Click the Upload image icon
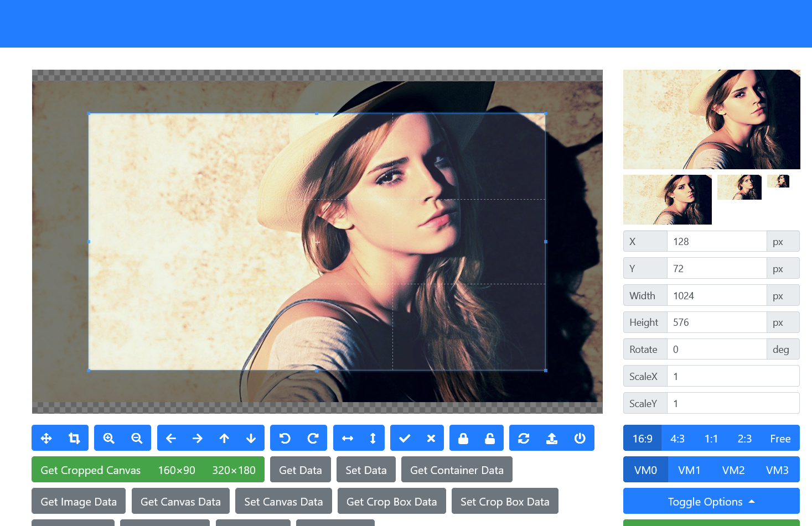Viewport: 812px width, 526px height. 552,438
